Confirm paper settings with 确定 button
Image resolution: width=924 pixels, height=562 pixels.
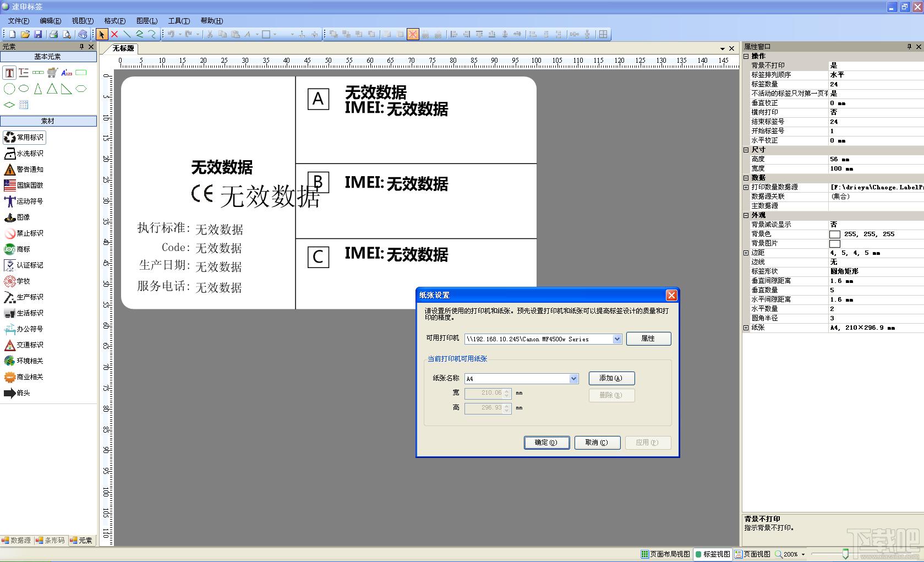click(x=546, y=443)
